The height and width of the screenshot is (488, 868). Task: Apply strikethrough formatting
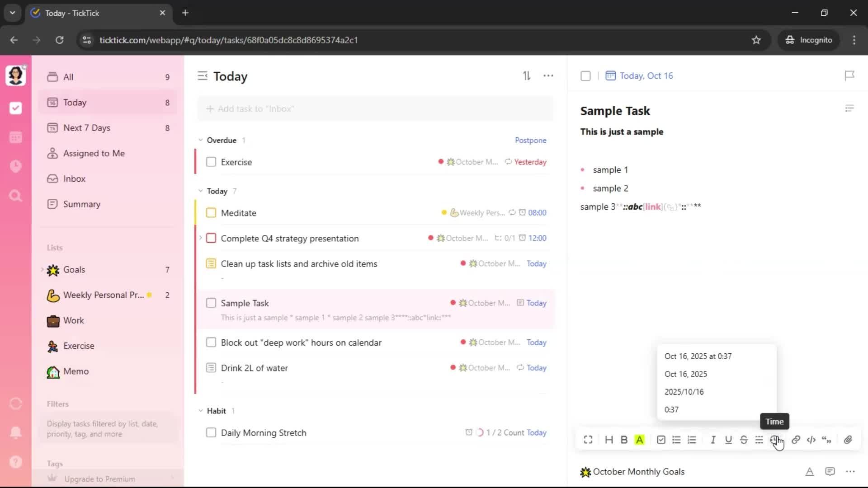pyautogui.click(x=744, y=440)
